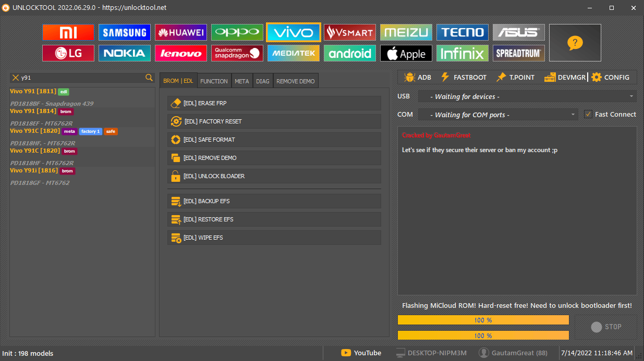
Task: Switch to T.POINT mode
Action: click(515, 77)
